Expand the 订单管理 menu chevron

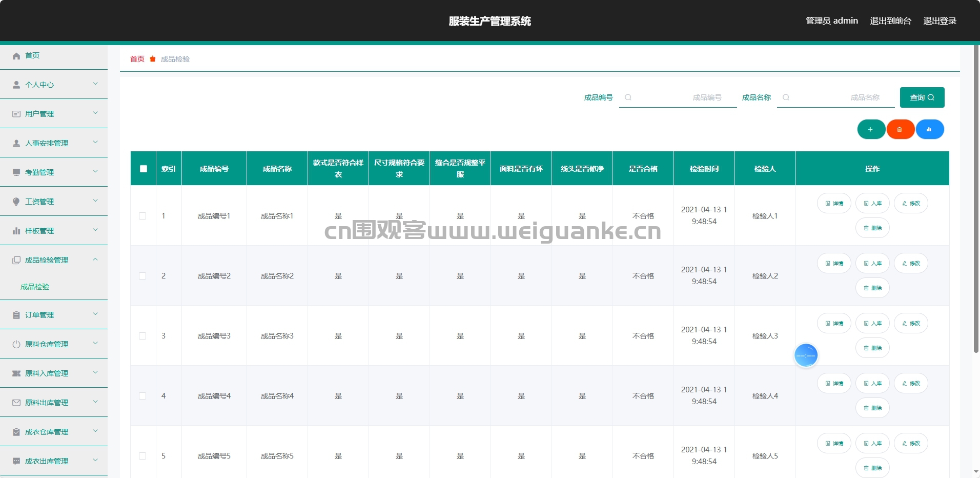pos(95,314)
